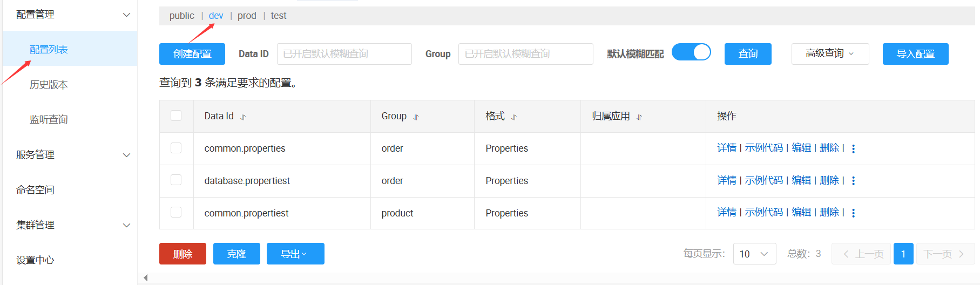
Task: Check the select-all checkbox in the table header
Action: click(176, 116)
